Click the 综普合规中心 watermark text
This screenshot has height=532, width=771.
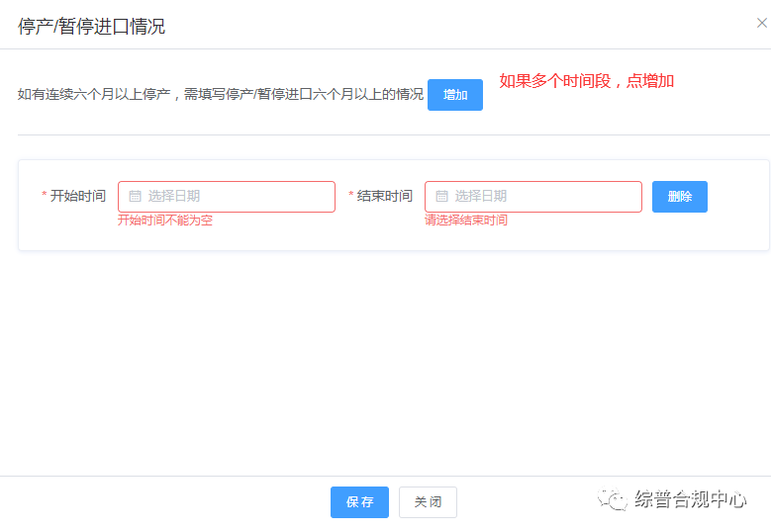coord(691,499)
